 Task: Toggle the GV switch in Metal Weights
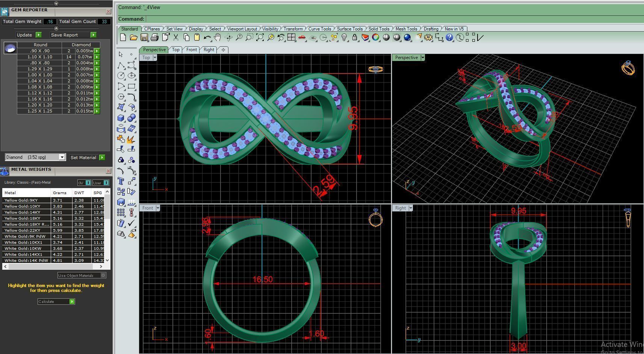tap(84, 183)
